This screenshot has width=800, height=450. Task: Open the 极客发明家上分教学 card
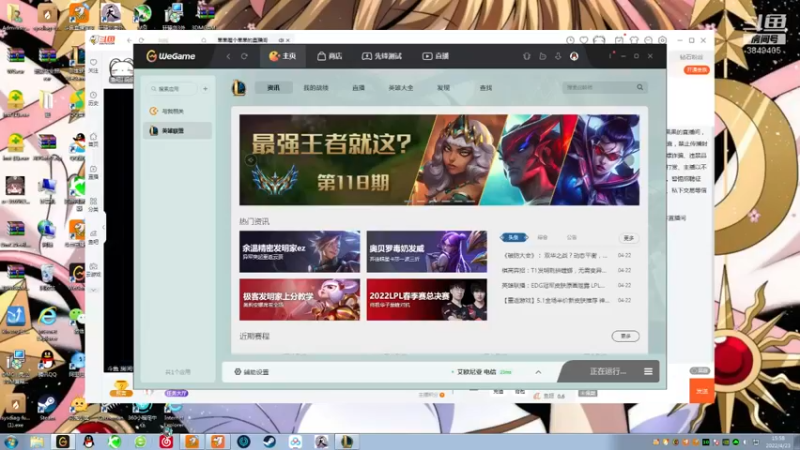[299, 299]
